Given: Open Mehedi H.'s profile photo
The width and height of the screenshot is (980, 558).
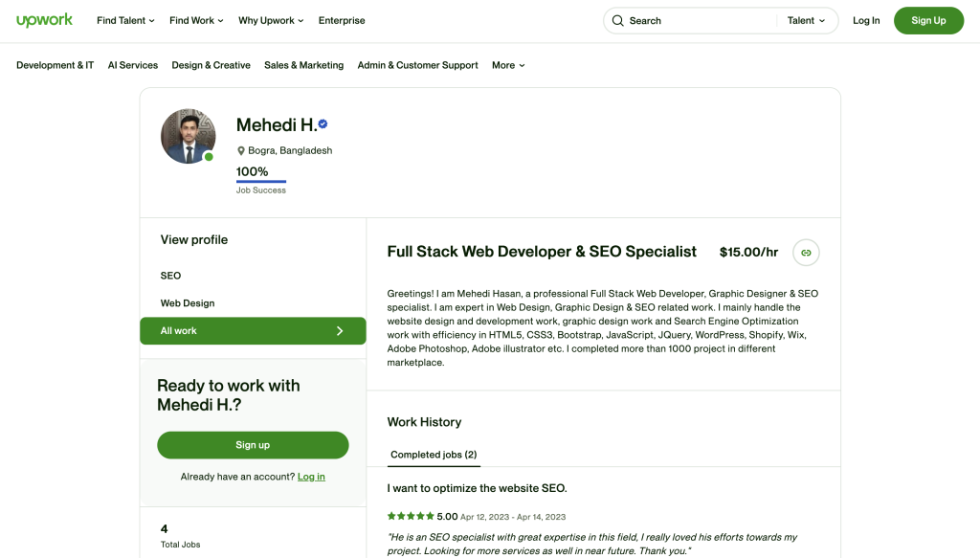Looking at the screenshot, I should point(189,136).
